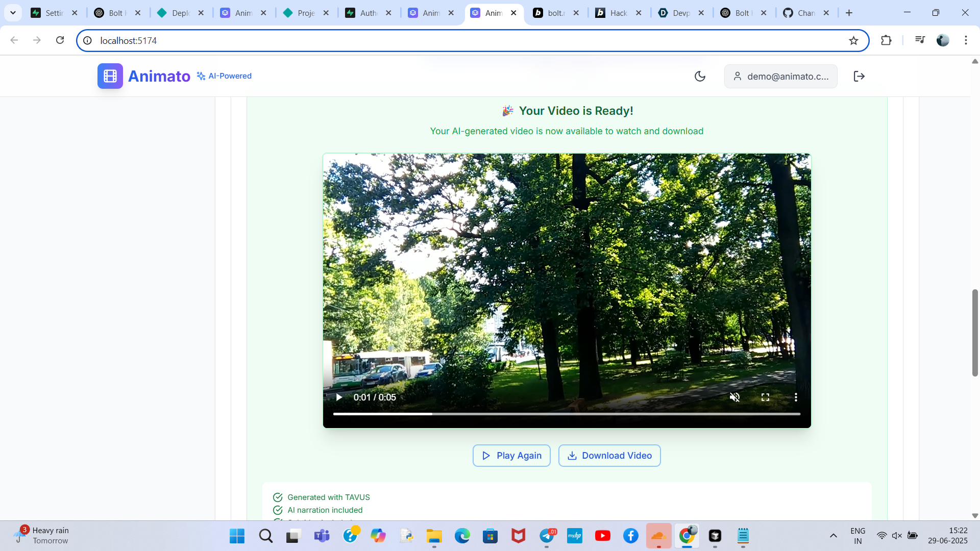Open the demo@animato.c... account menu
Viewport: 980px width, 551px height.
[x=780, y=76]
